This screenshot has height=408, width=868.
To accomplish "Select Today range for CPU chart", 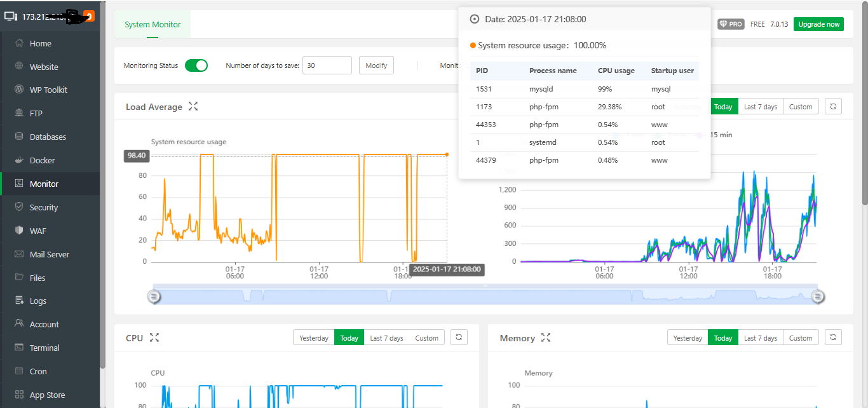I will 349,338.
